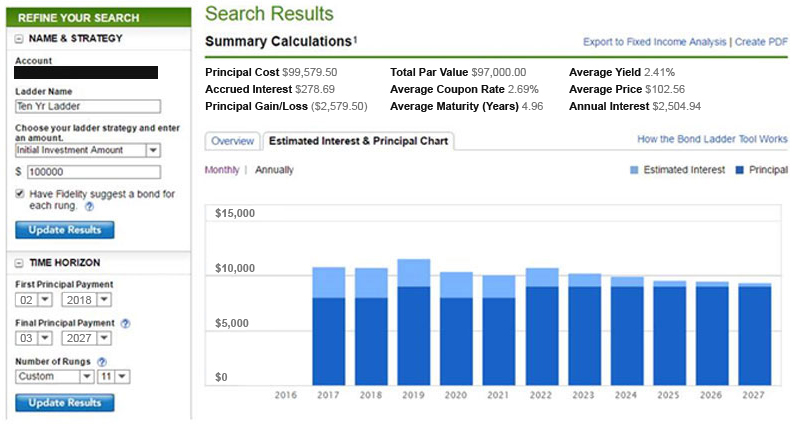Open Final Principal Payment year dropdown
Screen dimensions: 800x425
(104, 339)
